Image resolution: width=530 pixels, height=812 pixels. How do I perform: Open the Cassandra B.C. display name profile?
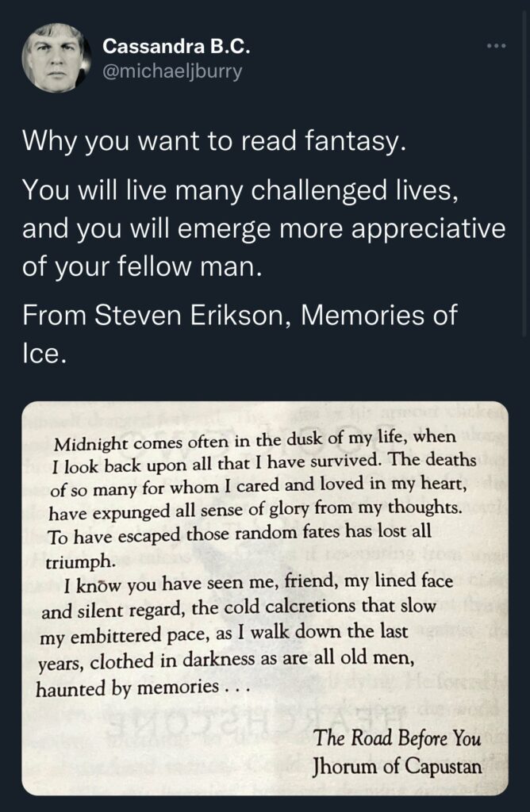[176, 47]
